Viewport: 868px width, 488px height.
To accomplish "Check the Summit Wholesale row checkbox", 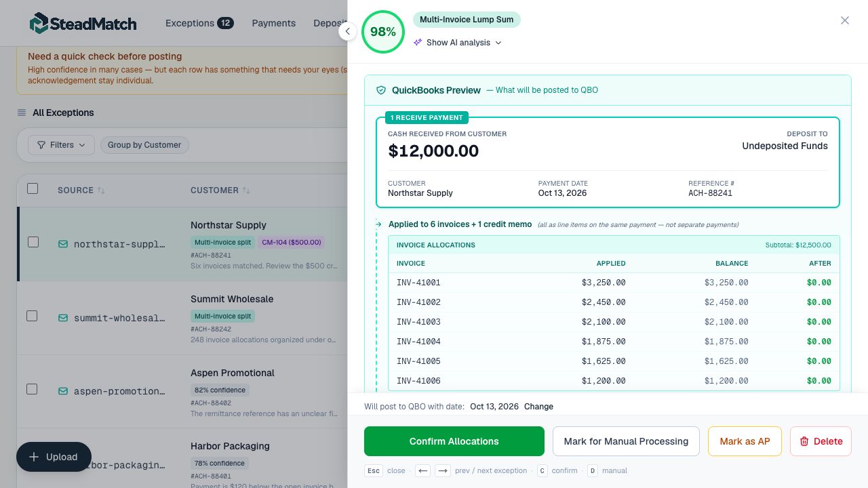I will [x=32, y=316].
